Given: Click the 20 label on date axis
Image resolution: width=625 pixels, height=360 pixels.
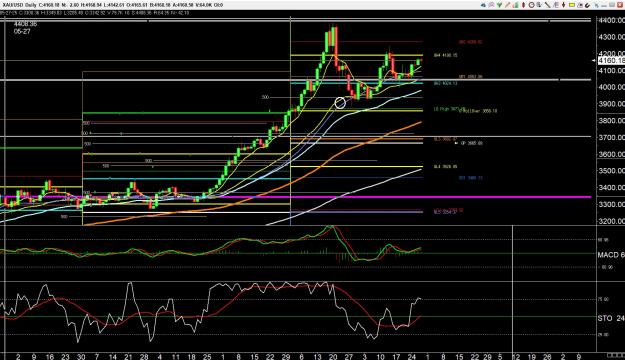Looking at the screenshot, I should pyautogui.click(x=333, y=356).
